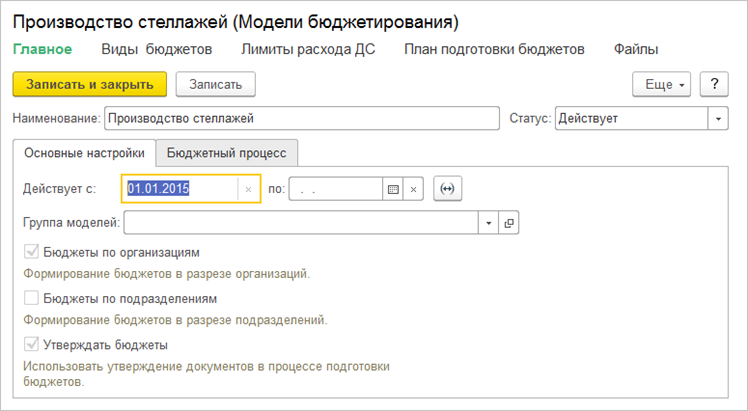Click into the Наименование text field
748x411 pixels.
pyautogui.click(x=300, y=119)
